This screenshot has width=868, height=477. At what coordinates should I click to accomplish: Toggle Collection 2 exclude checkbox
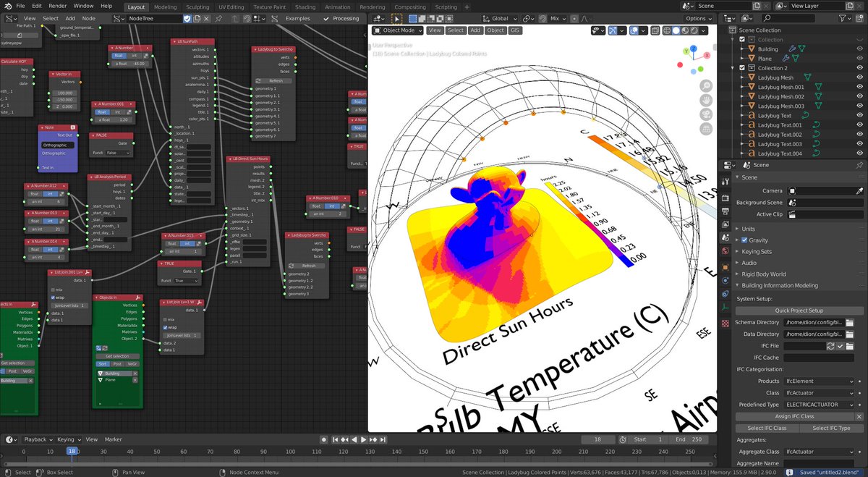click(742, 67)
